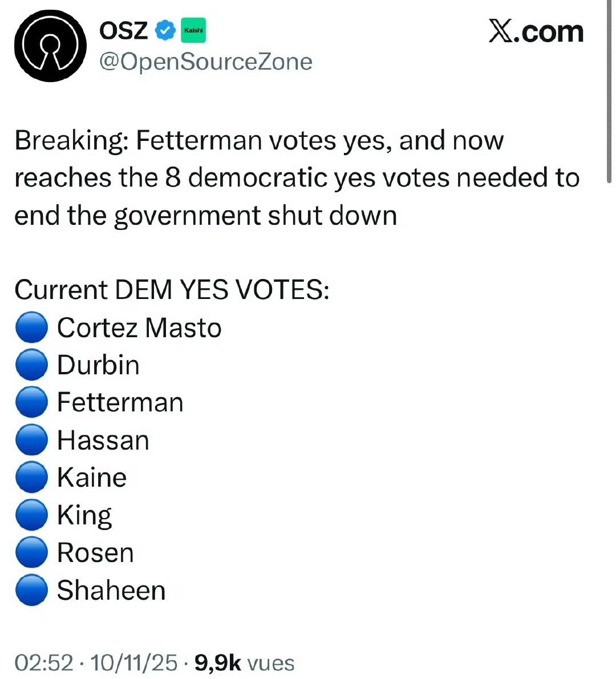
Task: Click the blue dot beside Shaheen
Action: click(31, 591)
